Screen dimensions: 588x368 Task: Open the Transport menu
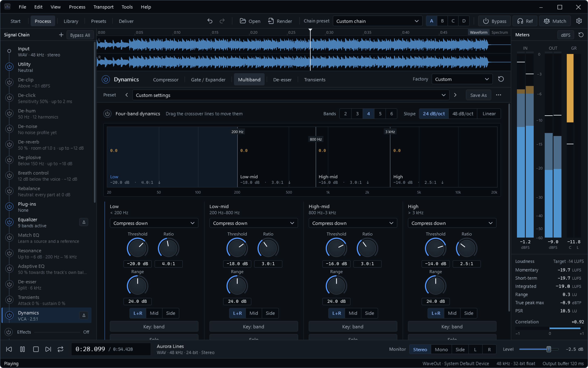click(103, 7)
